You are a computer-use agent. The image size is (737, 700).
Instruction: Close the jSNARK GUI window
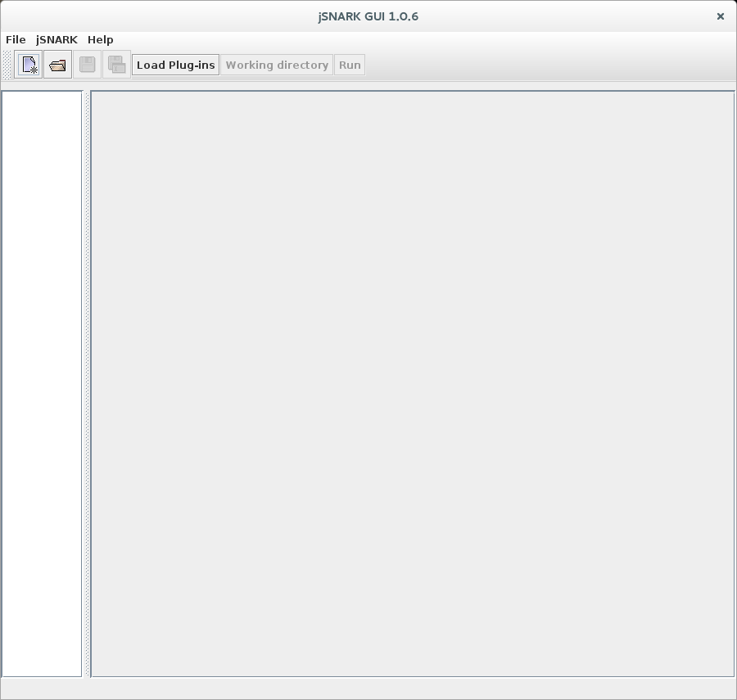coord(720,16)
